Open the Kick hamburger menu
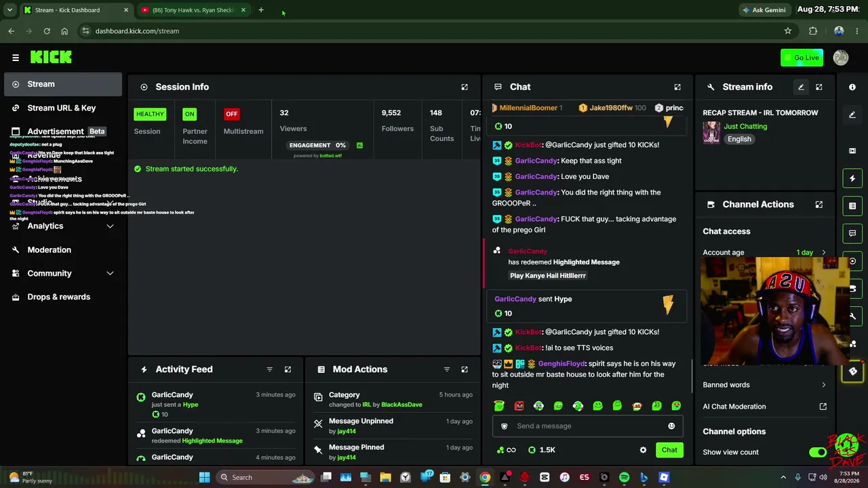The image size is (868, 488). (x=16, y=58)
